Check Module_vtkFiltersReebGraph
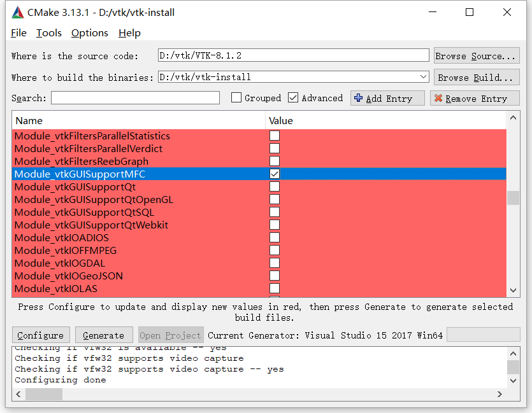The image size is (532, 413). [x=275, y=161]
